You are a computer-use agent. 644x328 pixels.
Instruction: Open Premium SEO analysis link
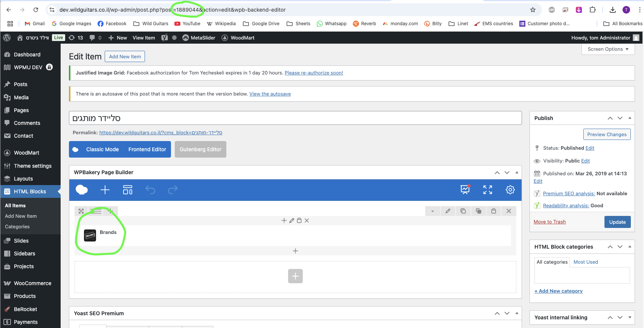[569, 194]
